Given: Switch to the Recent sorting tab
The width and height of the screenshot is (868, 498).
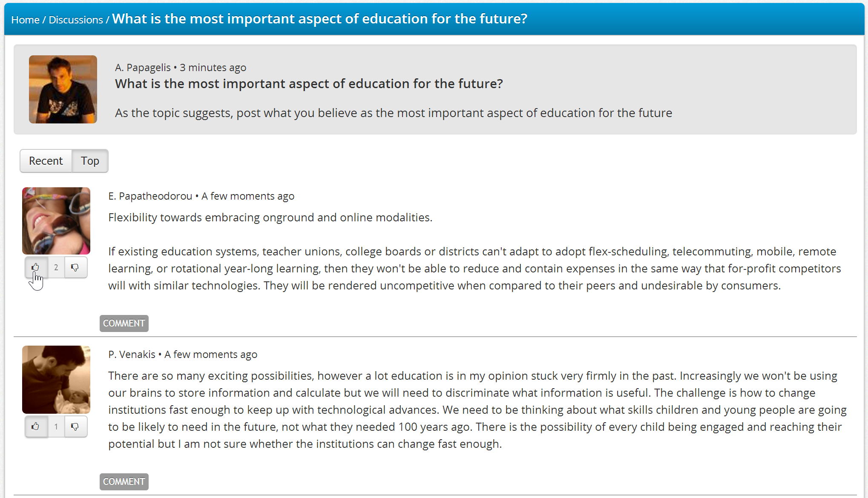Looking at the screenshot, I should [x=46, y=161].
